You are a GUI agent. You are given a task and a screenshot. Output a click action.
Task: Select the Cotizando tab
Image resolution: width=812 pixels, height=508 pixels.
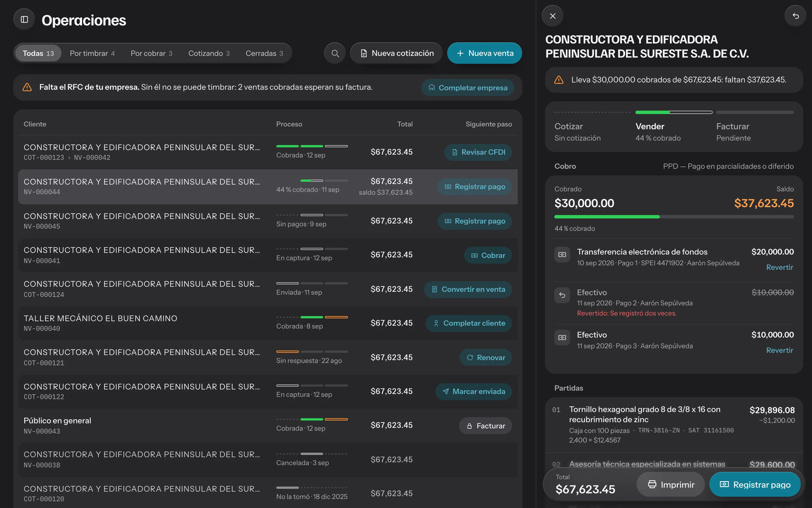click(209, 53)
